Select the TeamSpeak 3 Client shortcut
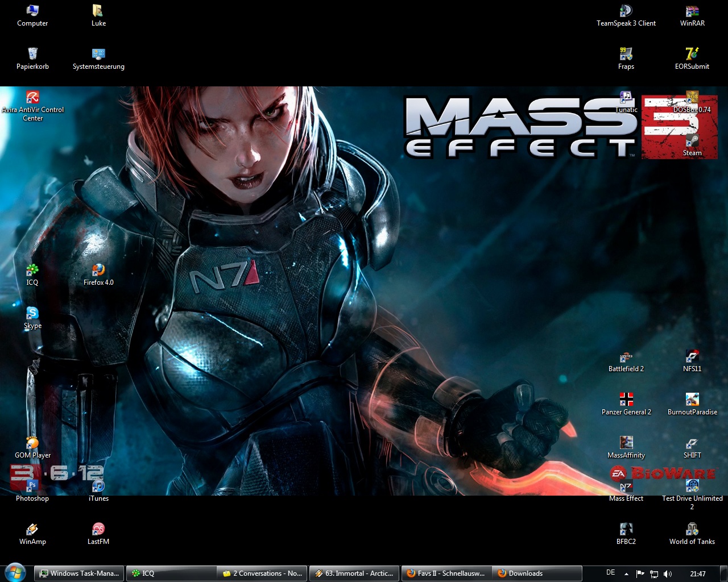The width and height of the screenshot is (728, 582). [x=626, y=15]
